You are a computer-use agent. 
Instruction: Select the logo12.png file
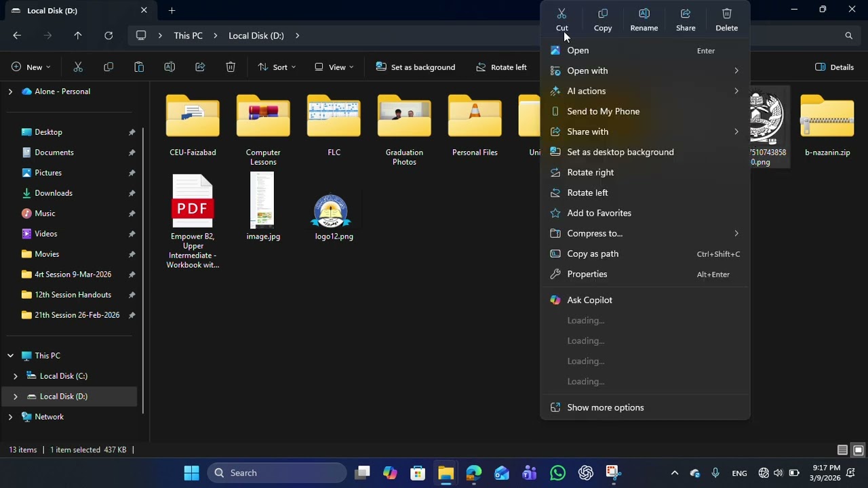pos(334,217)
